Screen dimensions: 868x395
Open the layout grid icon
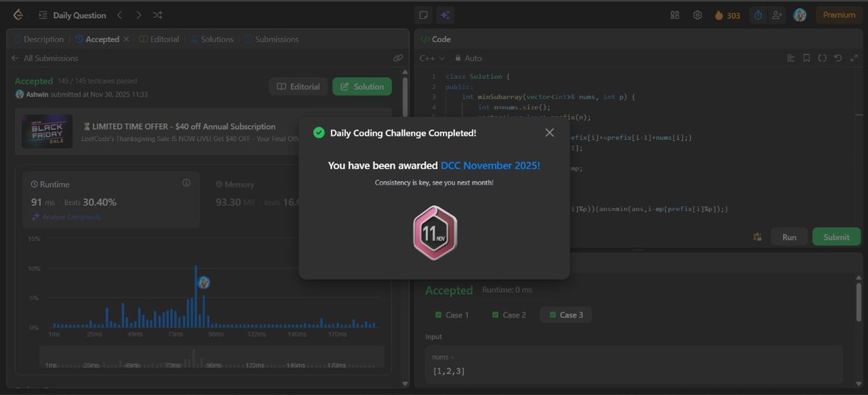(x=675, y=14)
